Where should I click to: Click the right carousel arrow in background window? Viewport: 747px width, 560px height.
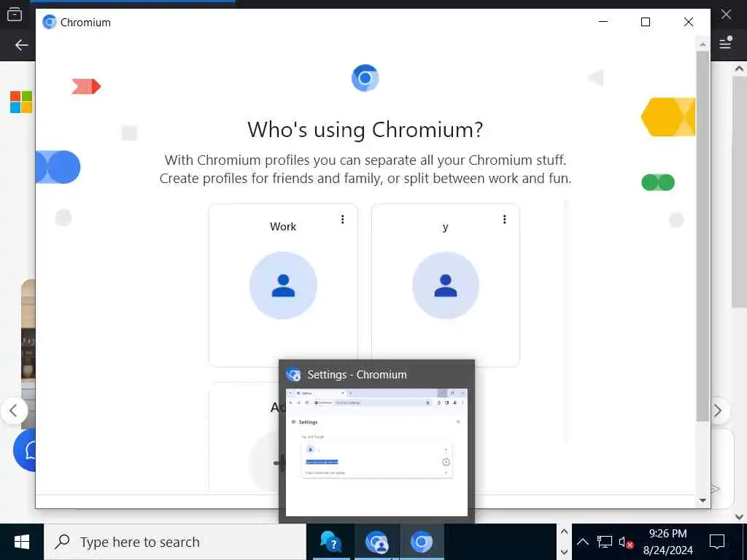[x=718, y=411]
